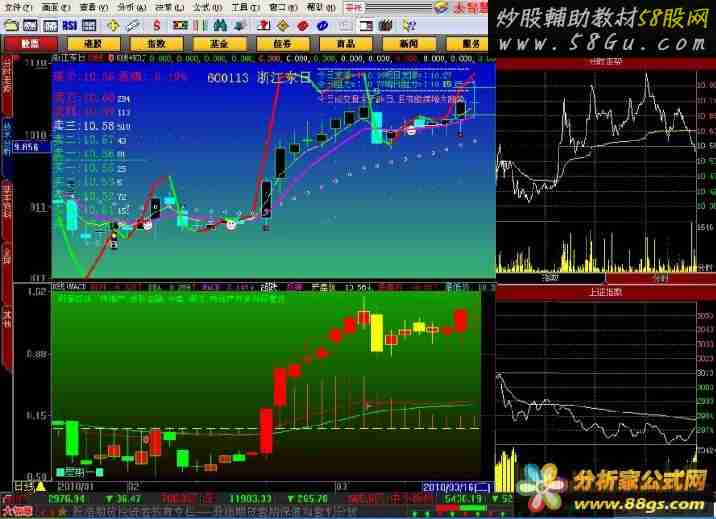
Task: Click the chart window icon next to folder
Action: pos(31,26)
